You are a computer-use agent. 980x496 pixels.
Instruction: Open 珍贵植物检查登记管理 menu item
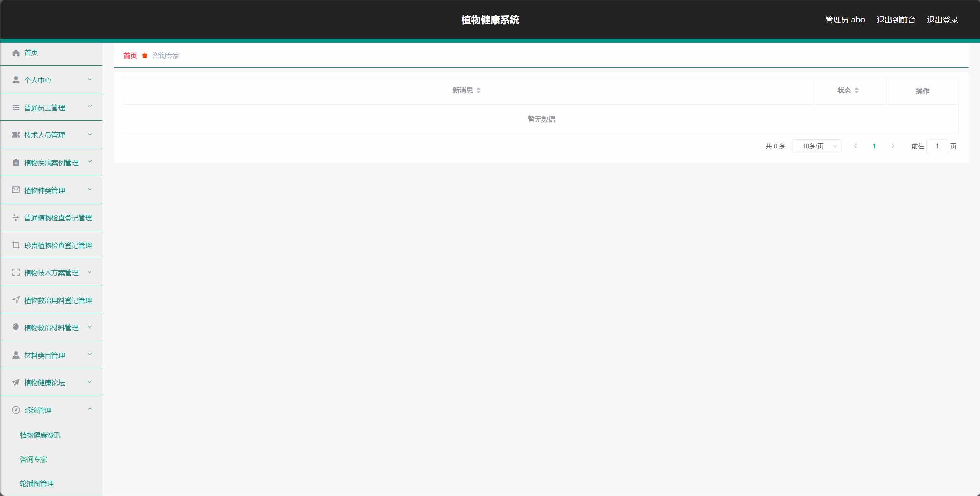(x=51, y=245)
